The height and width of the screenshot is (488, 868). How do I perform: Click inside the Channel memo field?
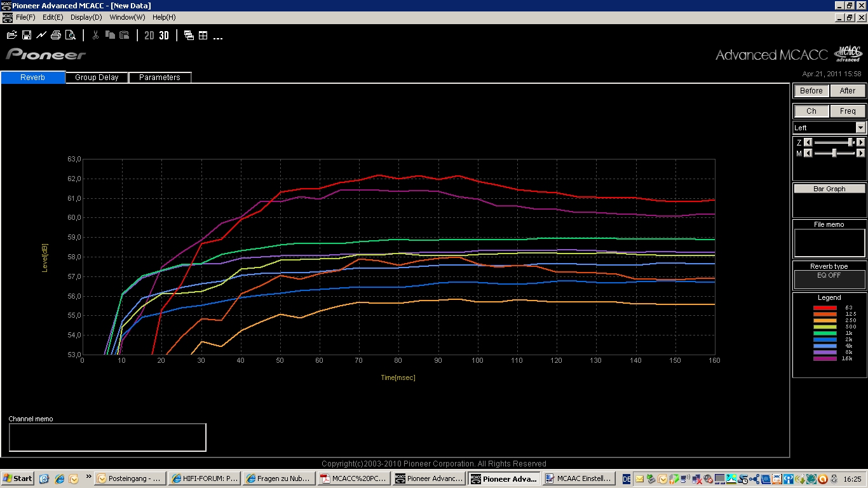pos(107,437)
